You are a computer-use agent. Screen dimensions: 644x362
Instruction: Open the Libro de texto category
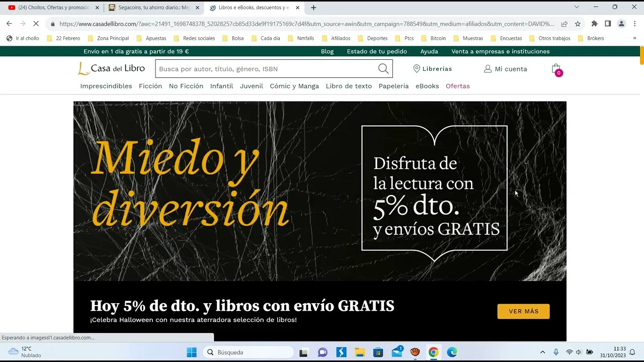click(349, 86)
